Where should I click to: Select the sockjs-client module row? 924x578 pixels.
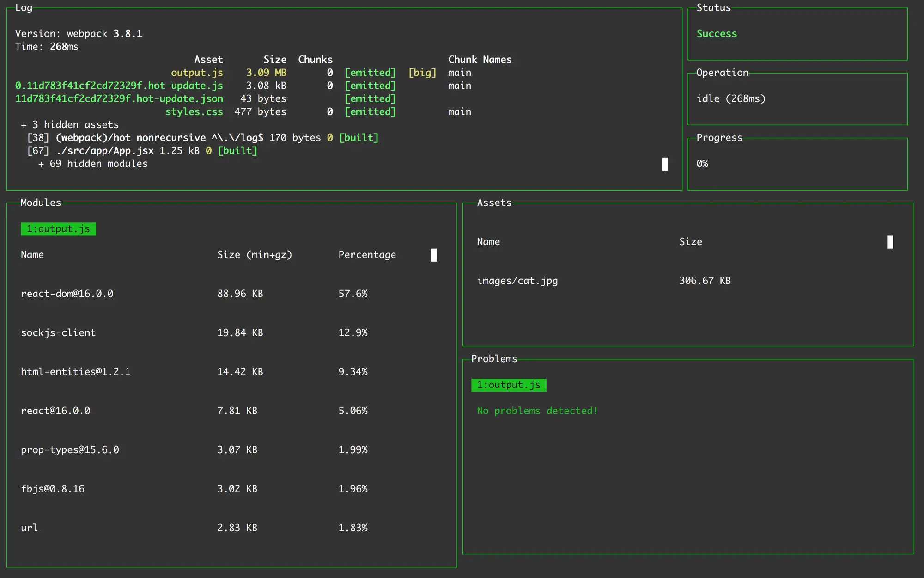pos(58,332)
